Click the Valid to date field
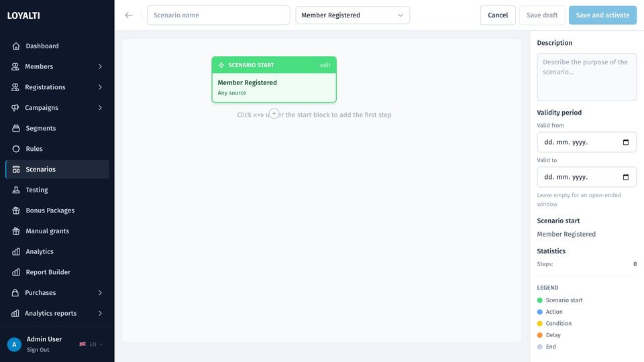The height and width of the screenshot is (362, 644). (586, 177)
